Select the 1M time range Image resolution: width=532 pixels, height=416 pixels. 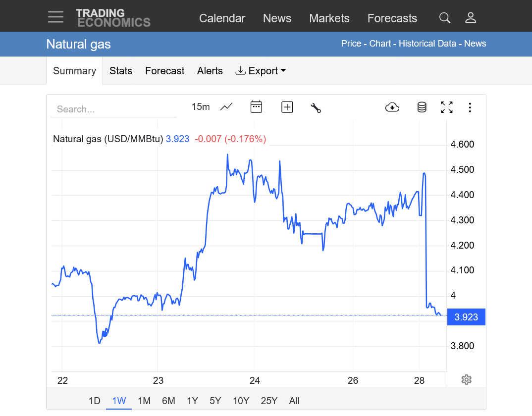tap(144, 401)
